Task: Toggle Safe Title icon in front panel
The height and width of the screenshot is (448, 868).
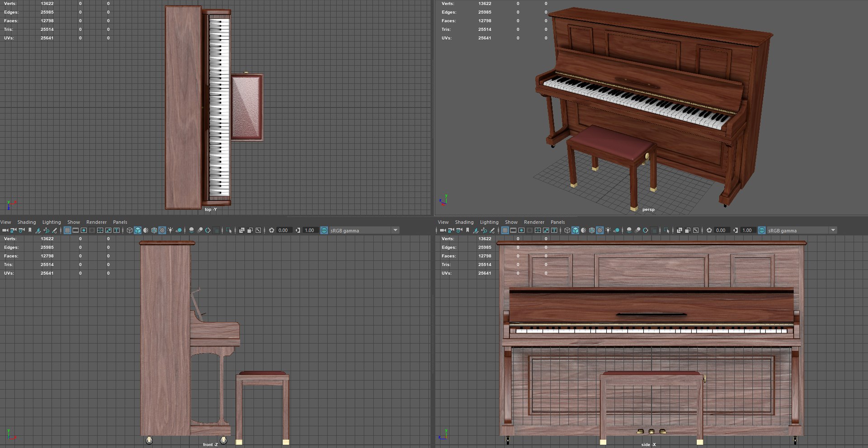Action: coord(116,230)
